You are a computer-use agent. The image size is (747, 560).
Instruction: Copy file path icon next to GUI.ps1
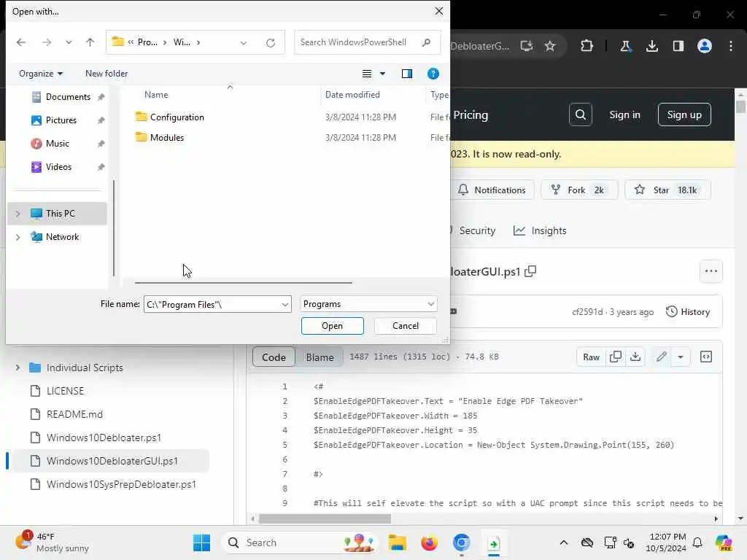tap(530, 271)
